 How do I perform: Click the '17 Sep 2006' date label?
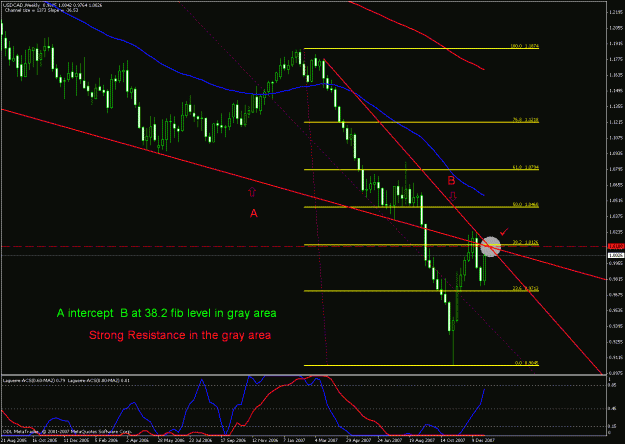pyautogui.click(x=233, y=440)
